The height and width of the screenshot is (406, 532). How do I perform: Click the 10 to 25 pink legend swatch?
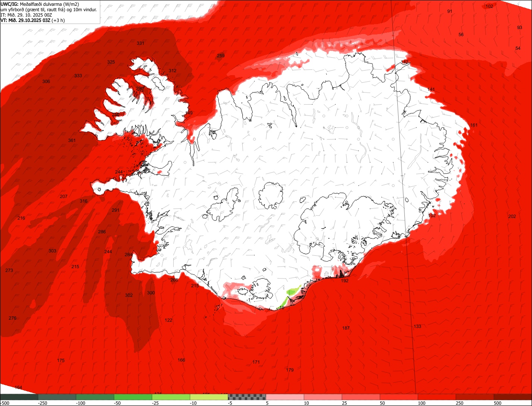click(x=323, y=397)
